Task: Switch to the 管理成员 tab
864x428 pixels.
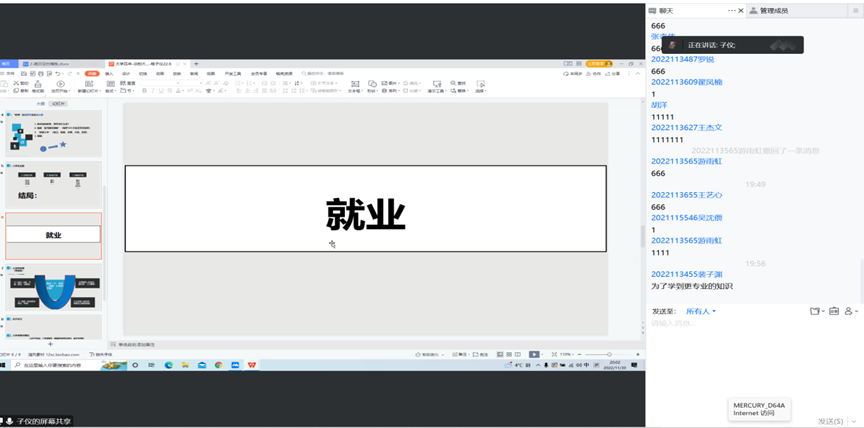Action: coord(773,10)
